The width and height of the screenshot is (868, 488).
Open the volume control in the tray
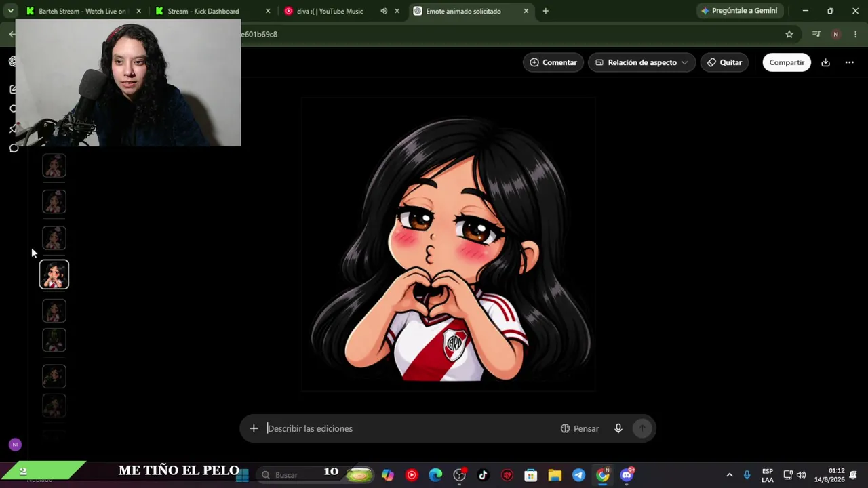[x=801, y=475]
